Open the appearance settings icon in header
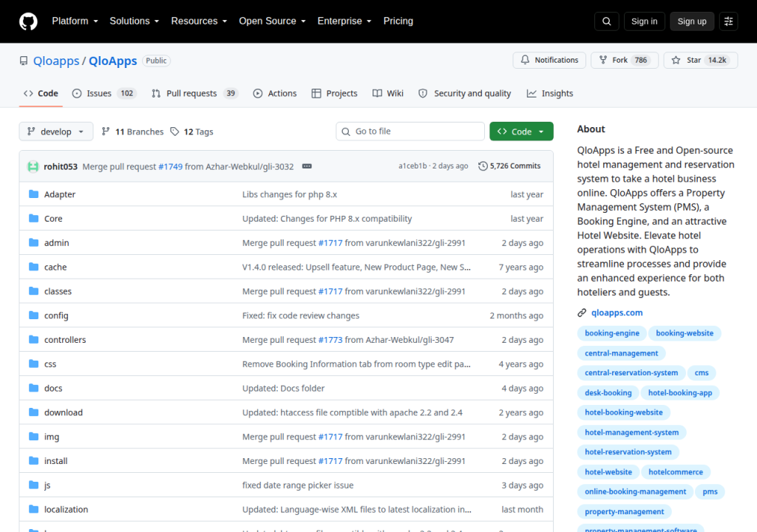757x532 pixels. point(728,21)
